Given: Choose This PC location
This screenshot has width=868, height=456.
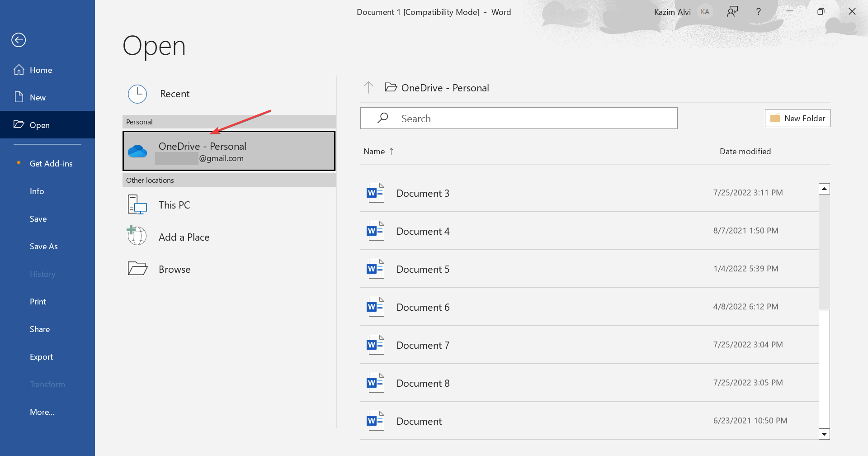Looking at the screenshot, I should tap(229, 205).
